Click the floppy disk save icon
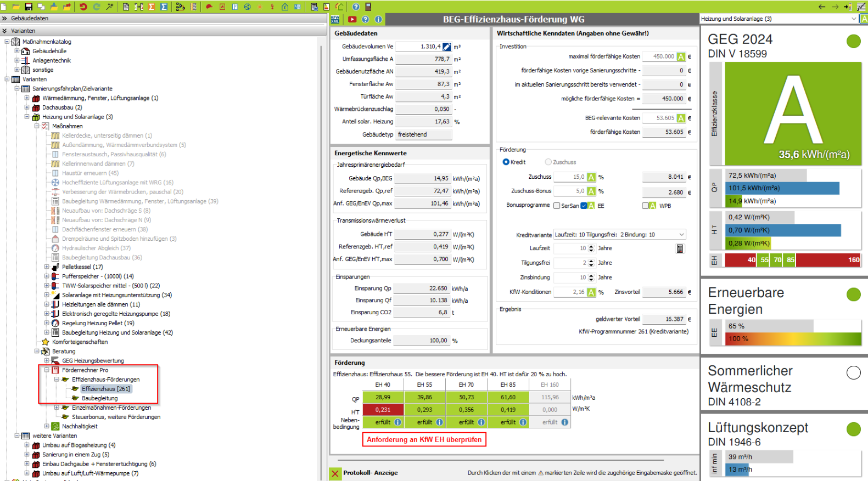Viewport: 868px width, 481px height. pos(29,7)
